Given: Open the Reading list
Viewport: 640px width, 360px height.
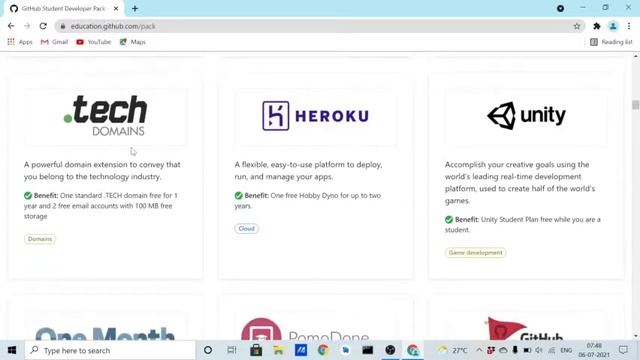Looking at the screenshot, I should click(611, 42).
